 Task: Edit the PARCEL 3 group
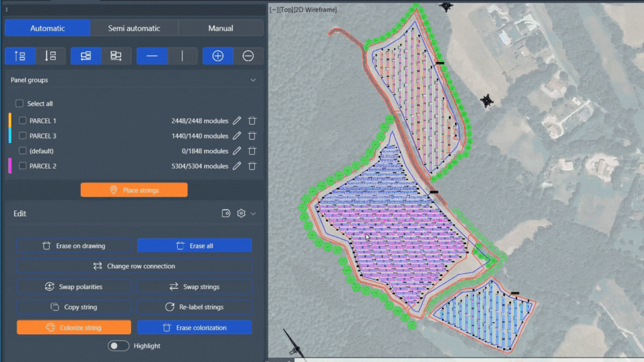(x=237, y=136)
